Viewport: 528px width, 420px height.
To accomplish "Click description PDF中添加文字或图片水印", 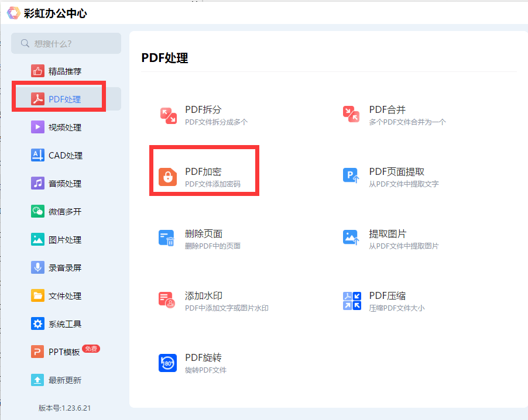I will click(x=227, y=308).
